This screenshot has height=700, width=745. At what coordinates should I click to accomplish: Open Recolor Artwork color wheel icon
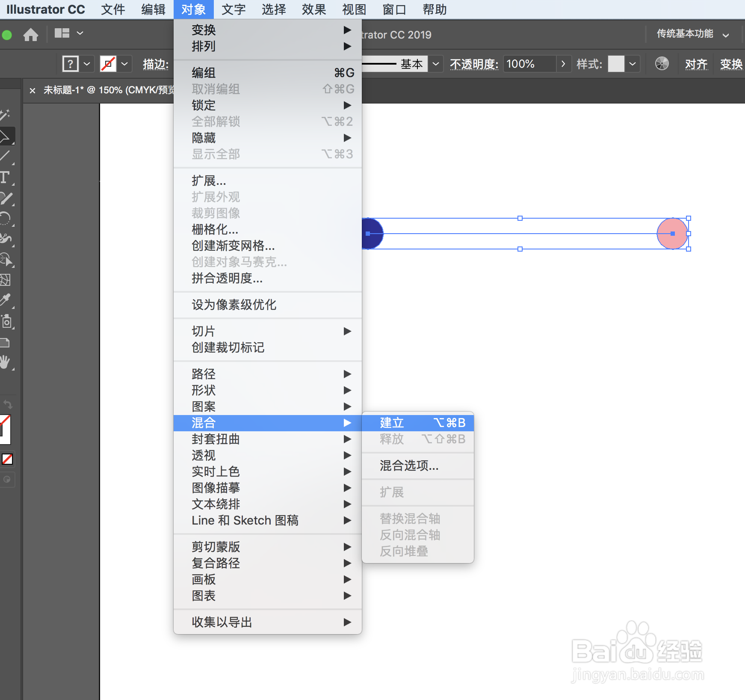pos(662,64)
